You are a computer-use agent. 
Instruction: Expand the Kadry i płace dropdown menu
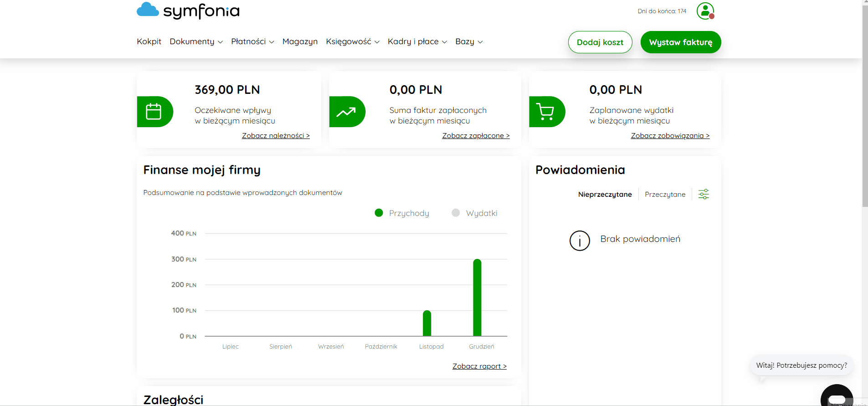(417, 41)
